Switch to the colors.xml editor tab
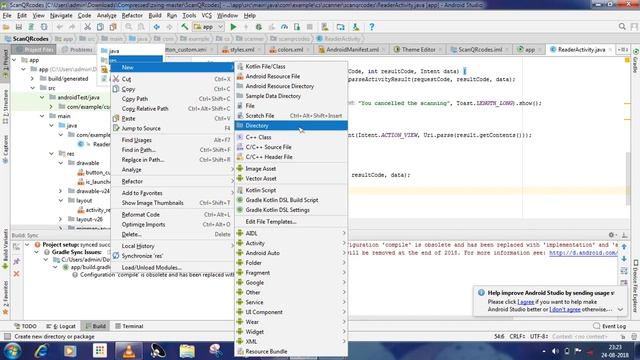 pos(289,49)
